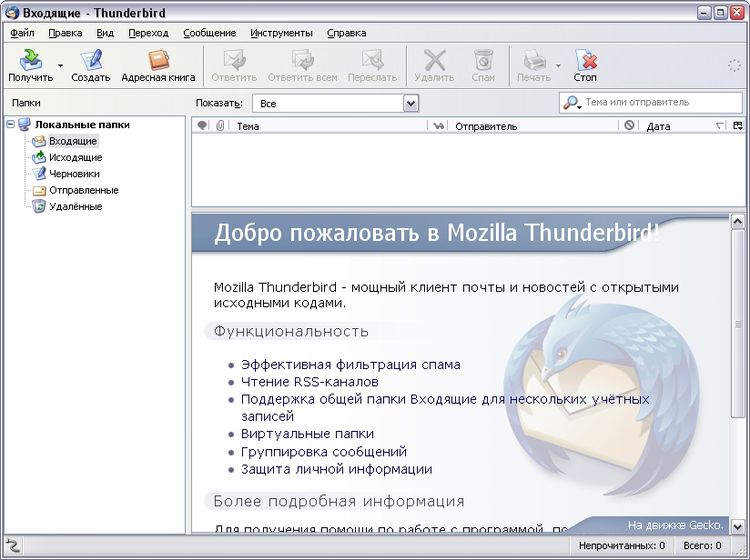The image size is (750, 560).
Task: Click the Более подробная информация heading
Action: coord(339,501)
